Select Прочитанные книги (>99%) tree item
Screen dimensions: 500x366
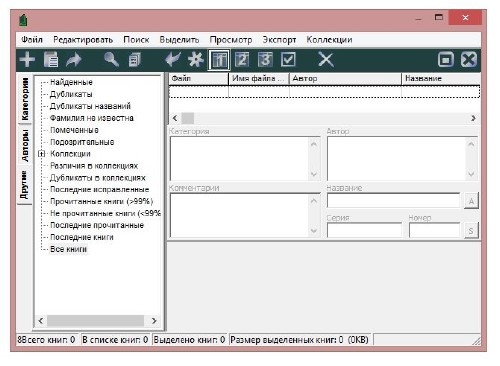click(102, 202)
